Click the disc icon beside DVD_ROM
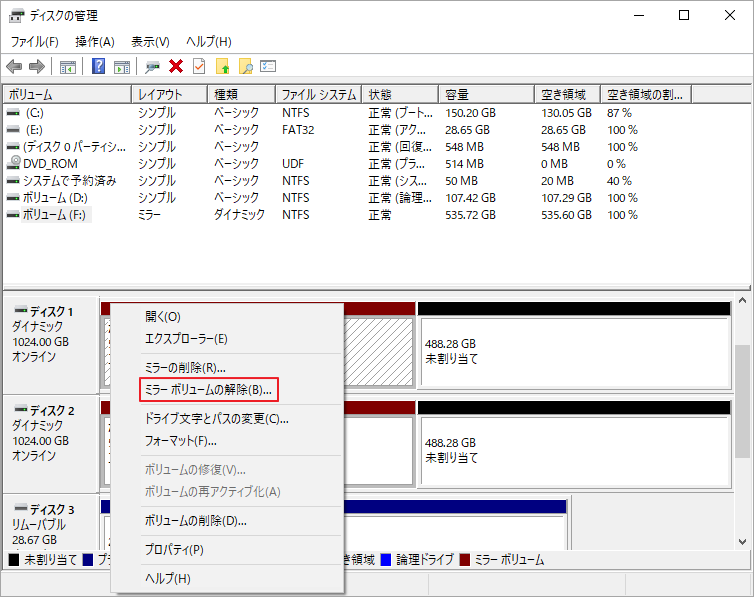Screen dimensions: 754x597 [x=13, y=163]
